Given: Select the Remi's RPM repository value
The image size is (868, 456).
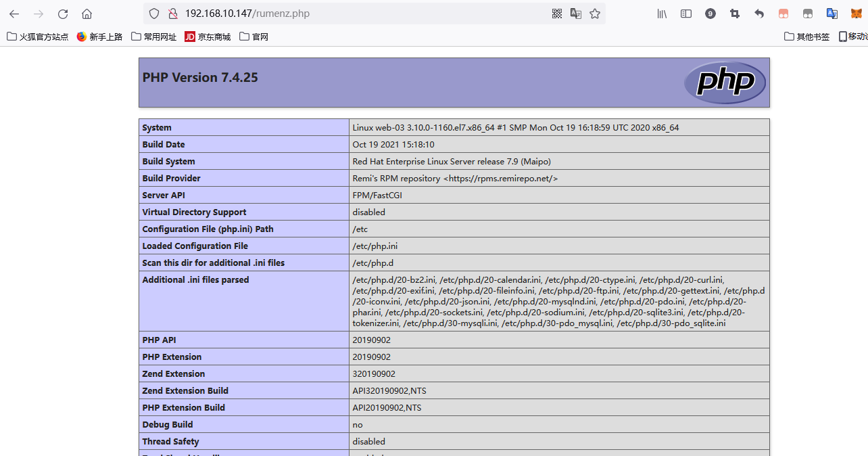Looking at the screenshot, I should [455, 178].
